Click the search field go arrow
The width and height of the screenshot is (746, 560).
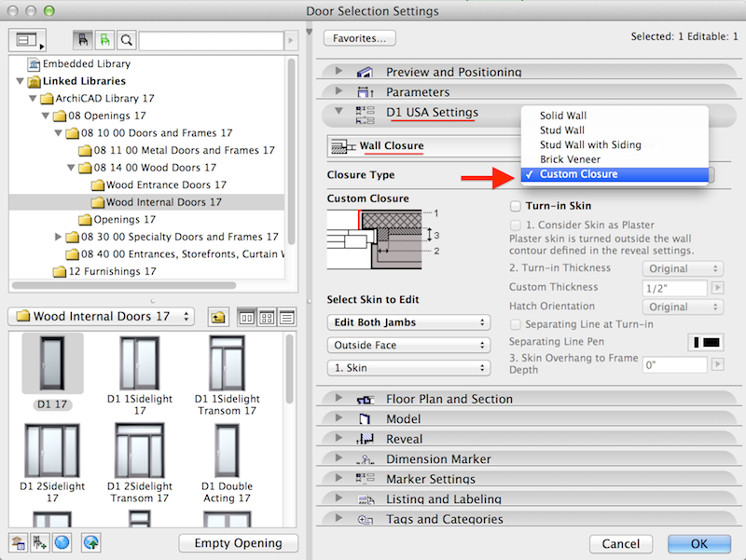coord(291,40)
